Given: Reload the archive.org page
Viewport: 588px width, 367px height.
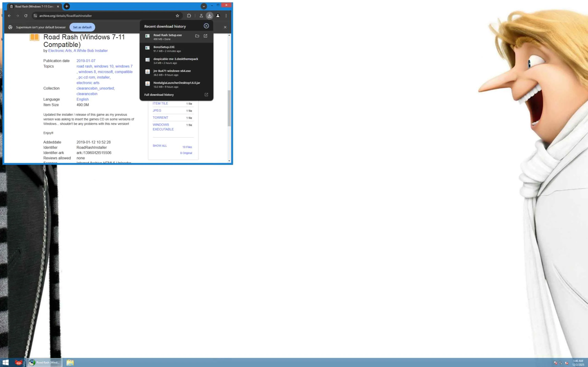Looking at the screenshot, I should click(x=26, y=16).
